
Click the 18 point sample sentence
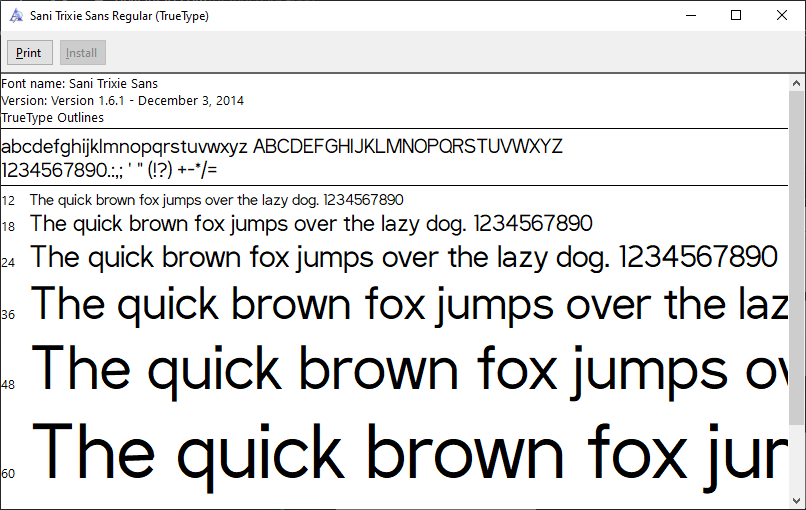coord(311,224)
